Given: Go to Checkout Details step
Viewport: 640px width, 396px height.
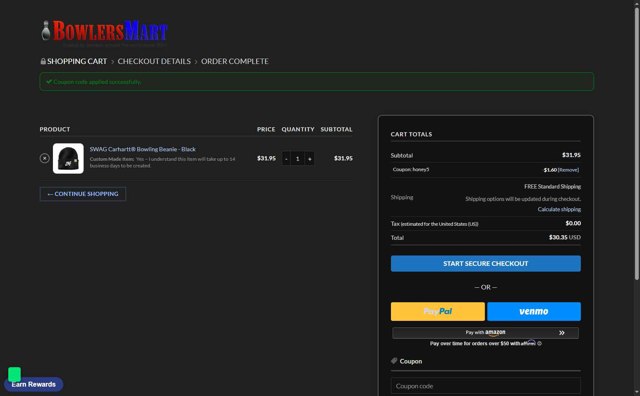Looking at the screenshot, I should (154, 61).
